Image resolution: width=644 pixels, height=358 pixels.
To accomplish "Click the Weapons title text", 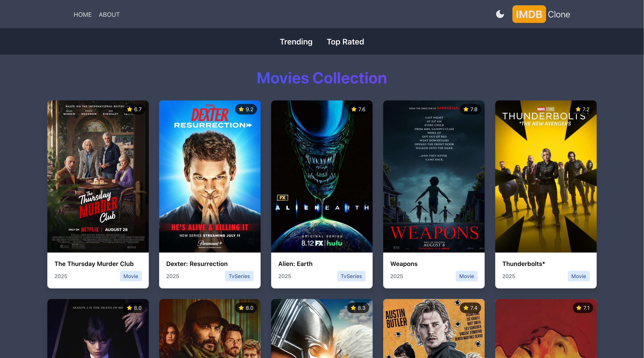I will [404, 264].
